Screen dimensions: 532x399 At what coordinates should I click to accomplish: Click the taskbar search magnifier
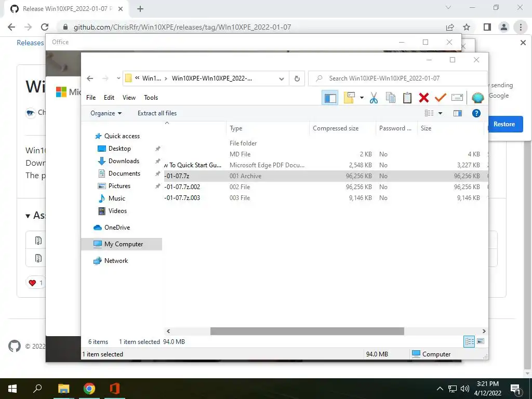pos(37,389)
